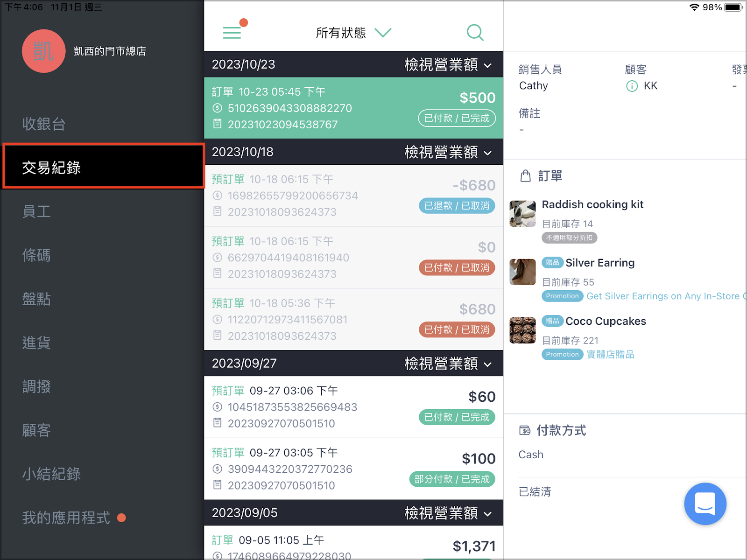Screen dimensions: 747x560
Task: Click the Get Silver Earrings promotion link
Action: 666,296
